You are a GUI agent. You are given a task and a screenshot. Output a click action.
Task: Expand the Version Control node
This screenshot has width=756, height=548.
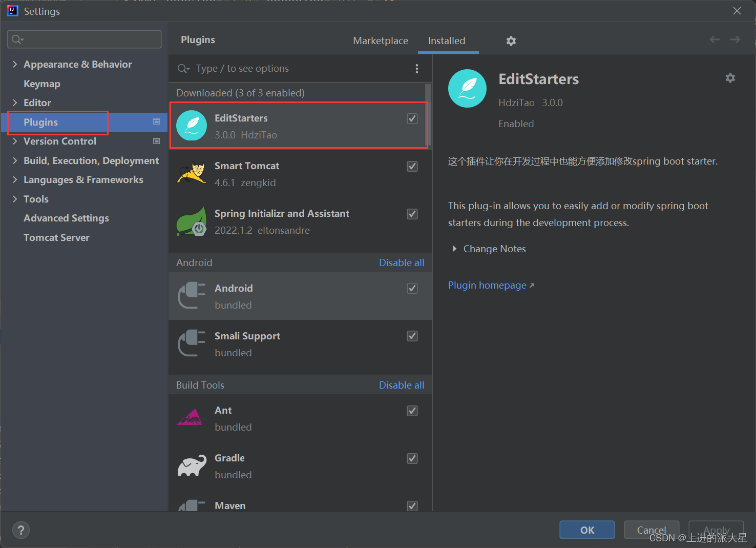15,141
